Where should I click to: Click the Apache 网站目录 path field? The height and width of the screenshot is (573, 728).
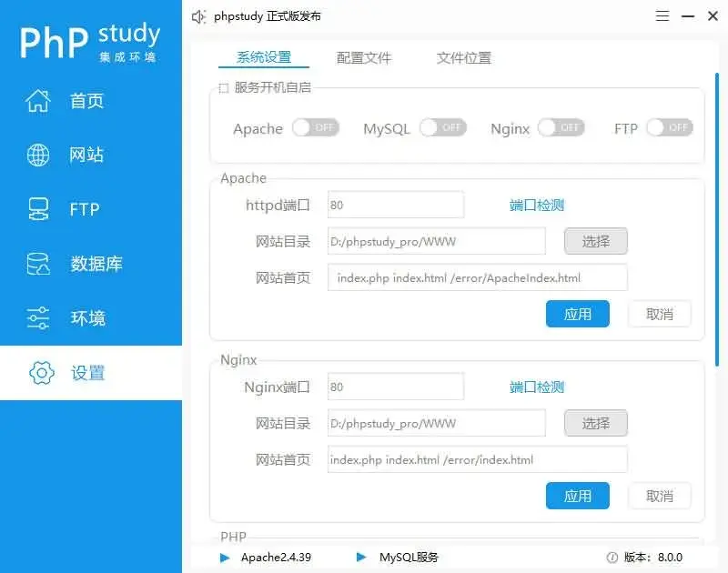tap(437, 241)
